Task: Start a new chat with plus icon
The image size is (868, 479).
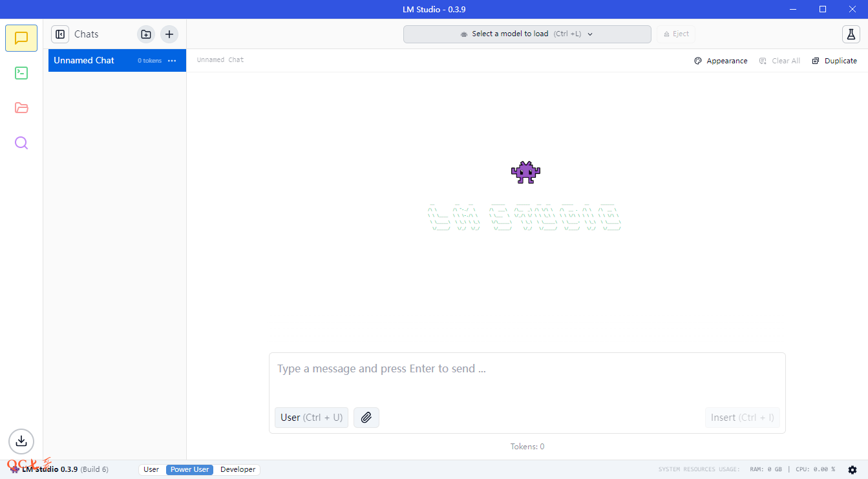Action: 169,34
